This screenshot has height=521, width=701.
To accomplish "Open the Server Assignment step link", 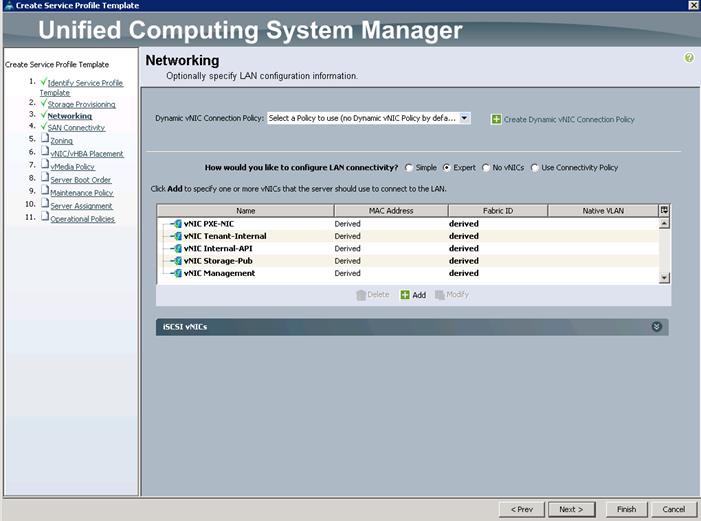I will click(x=81, y=205).
